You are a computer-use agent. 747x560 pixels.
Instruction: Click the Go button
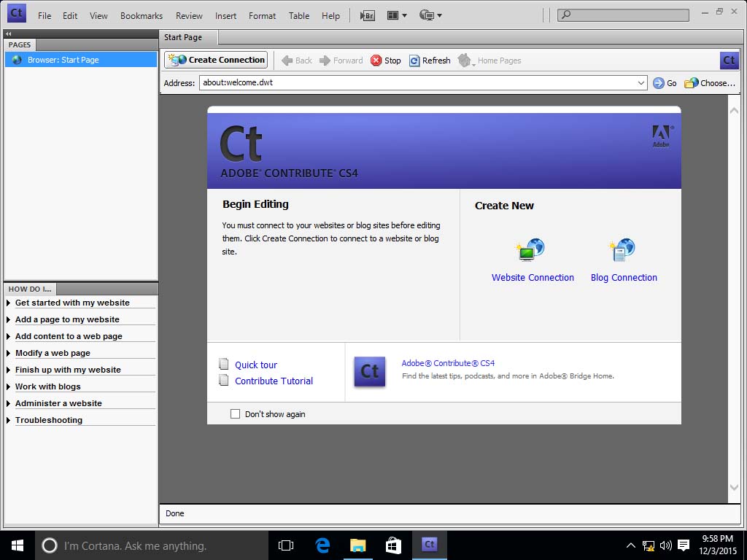click(665, 83)
